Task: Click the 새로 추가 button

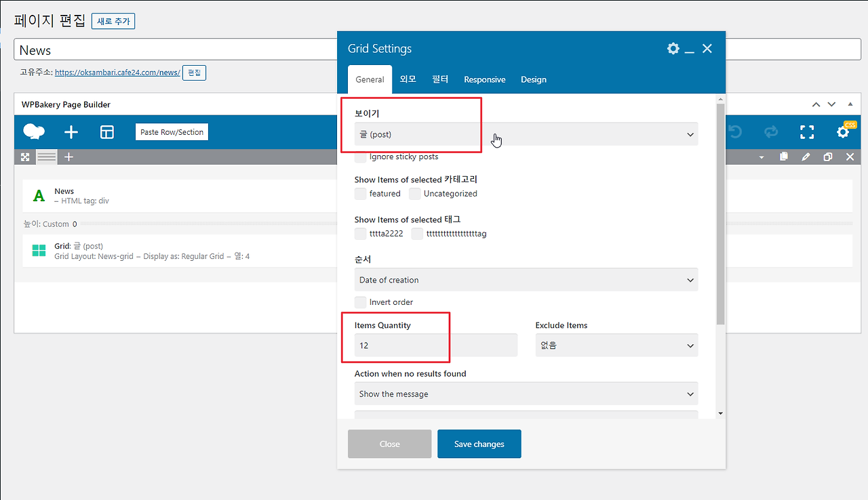Action: click(113, 21)
